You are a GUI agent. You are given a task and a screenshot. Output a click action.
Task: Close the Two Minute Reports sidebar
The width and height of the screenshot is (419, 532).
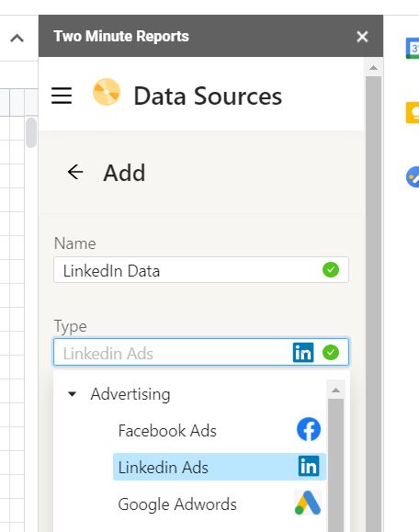362,37
